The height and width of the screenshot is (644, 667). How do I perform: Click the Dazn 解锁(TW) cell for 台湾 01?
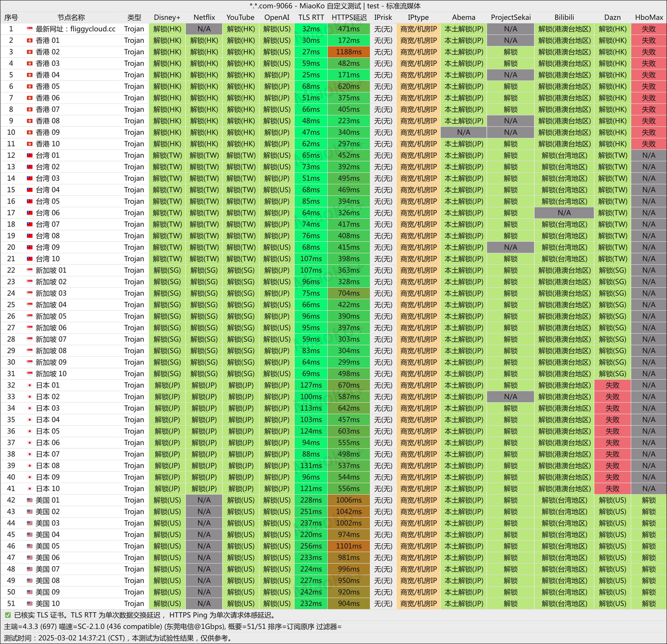(613, 155)
